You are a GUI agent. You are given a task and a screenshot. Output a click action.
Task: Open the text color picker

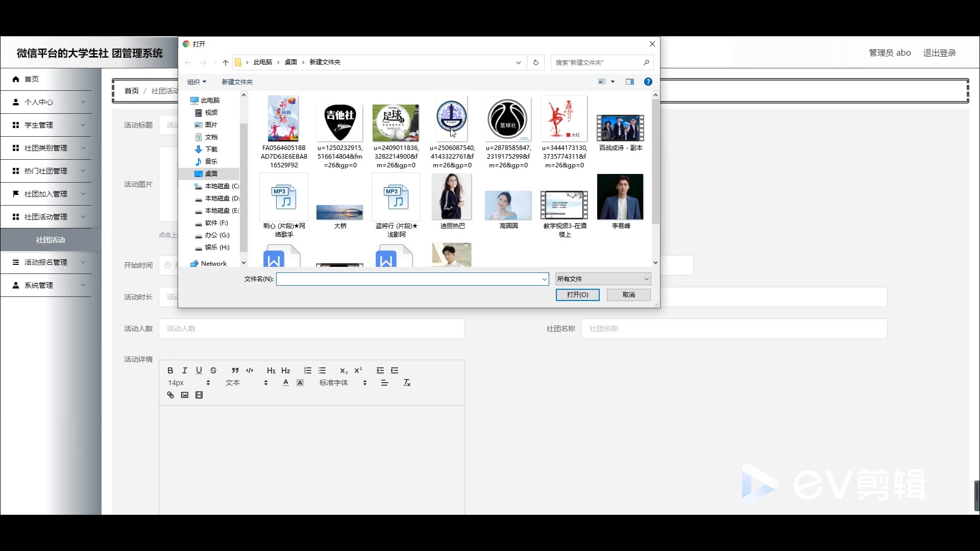286,383
